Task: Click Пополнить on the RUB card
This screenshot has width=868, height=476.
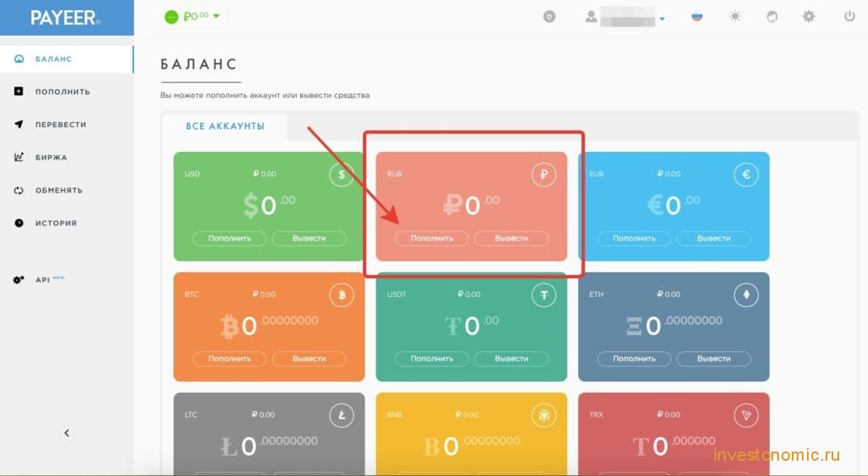Action: (431, 238)
